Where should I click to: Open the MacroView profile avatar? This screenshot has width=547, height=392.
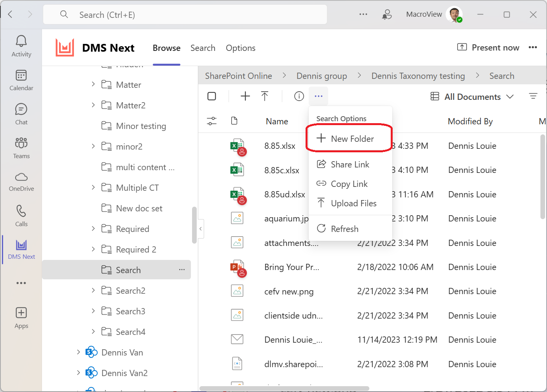[x=454, y=14]
